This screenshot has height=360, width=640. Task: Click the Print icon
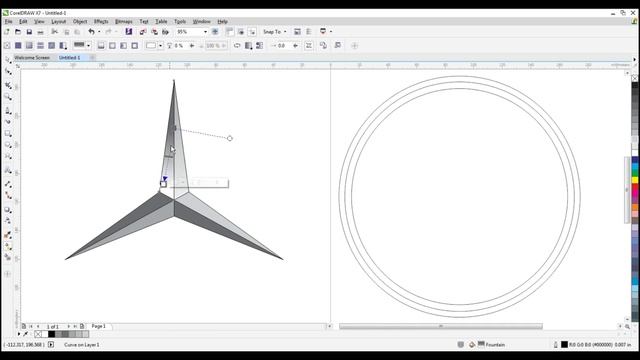tap(40, 31)
